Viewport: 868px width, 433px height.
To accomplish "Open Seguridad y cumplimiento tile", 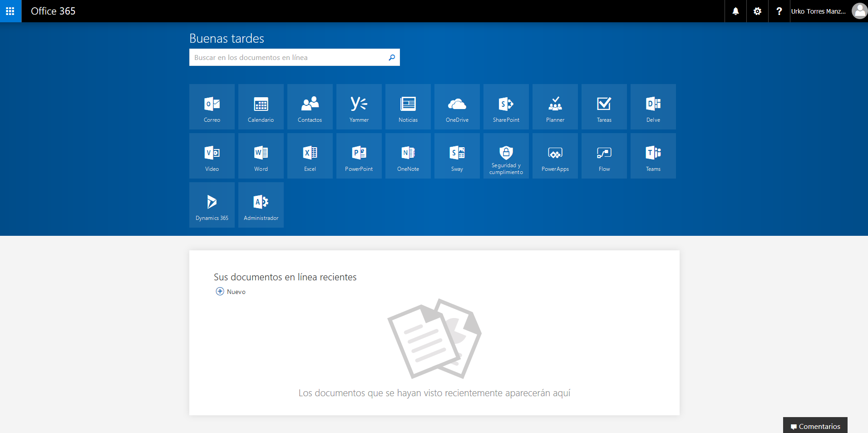I will click(x=506, y=156).
